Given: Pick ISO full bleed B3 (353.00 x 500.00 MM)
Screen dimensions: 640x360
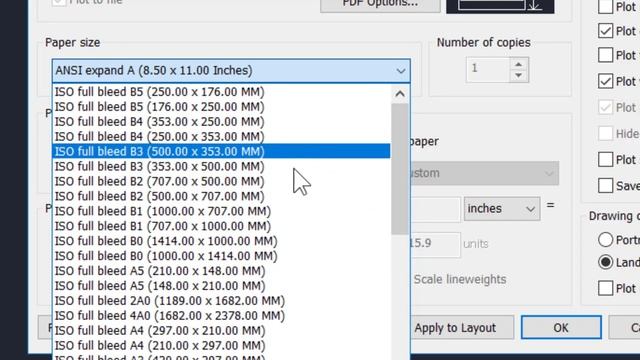Looking at the screenshot, I should (x=221, y=167).
